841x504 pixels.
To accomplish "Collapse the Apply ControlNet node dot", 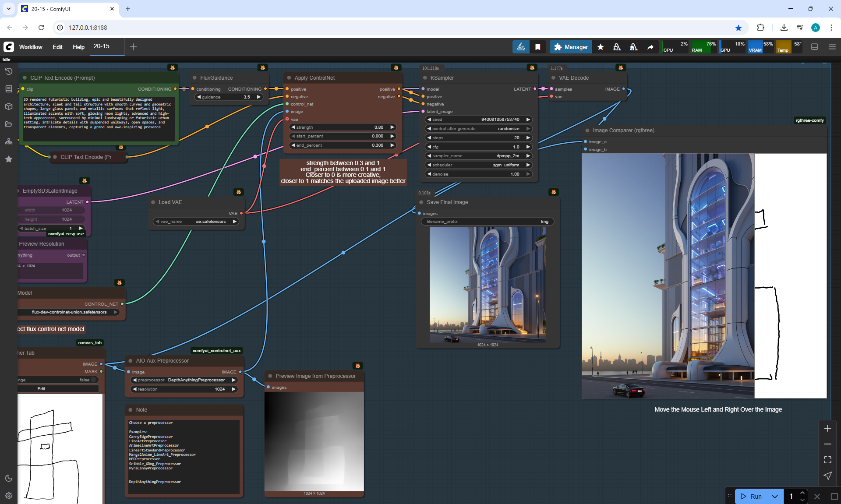I will point(289,78).
